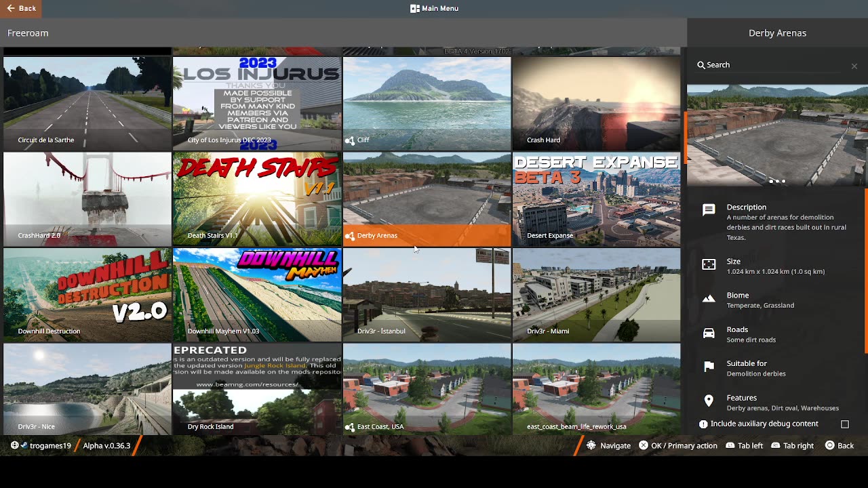Click the Derby Arenas preview image
This screenshot has width=868, height=488.
click(x=777, y=135)
